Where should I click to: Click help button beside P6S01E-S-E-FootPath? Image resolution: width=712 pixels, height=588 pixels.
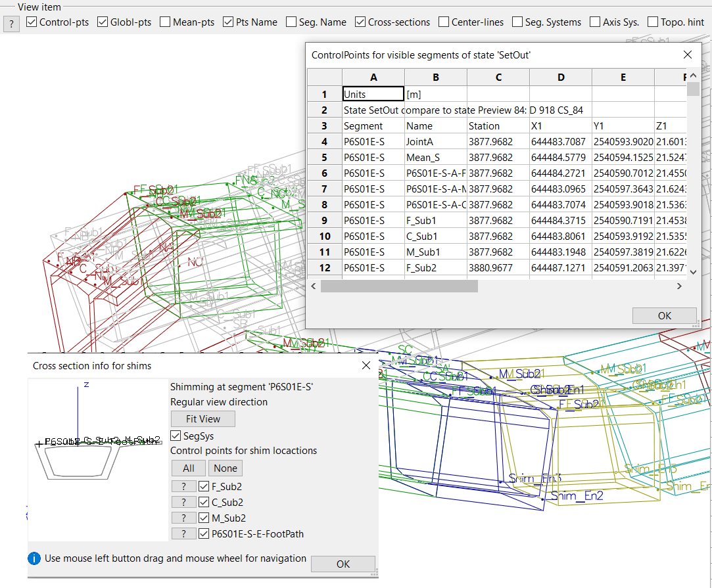pyautogui.click(x=183, y=534)
